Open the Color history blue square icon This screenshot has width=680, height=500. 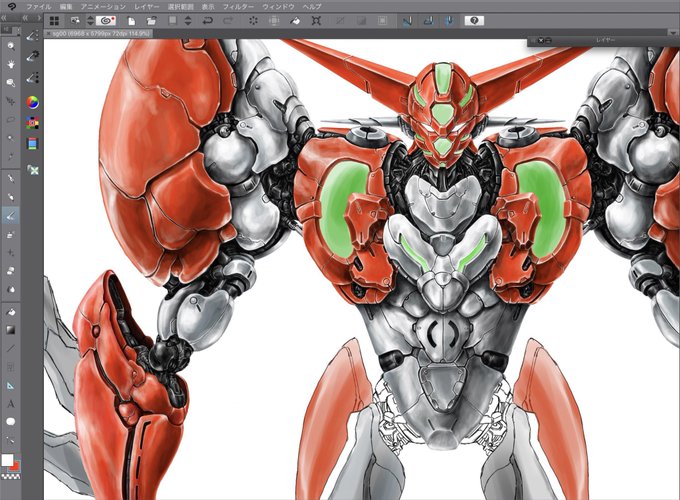point(33,144)
